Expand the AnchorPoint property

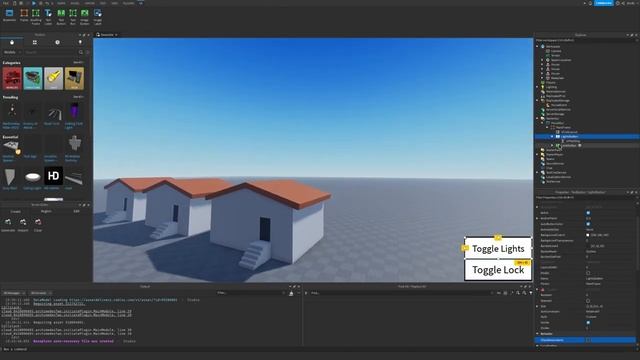click(538, 218)
